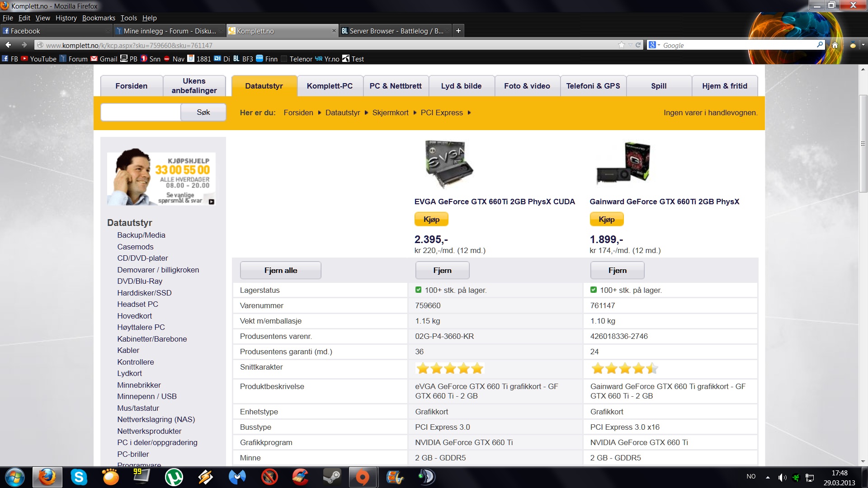This screenshot has width=868, height=488.
Task: Open the PCI Express breadcrumb link
Action: point(442,113)
